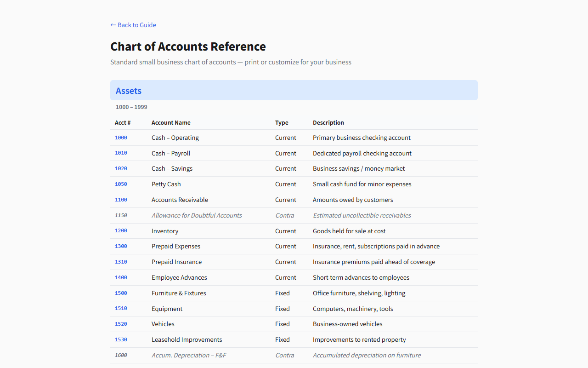Open account 1100 Accounts Receivable number
588x368 pixels.
pyautogui.click(x=121, y=200)
